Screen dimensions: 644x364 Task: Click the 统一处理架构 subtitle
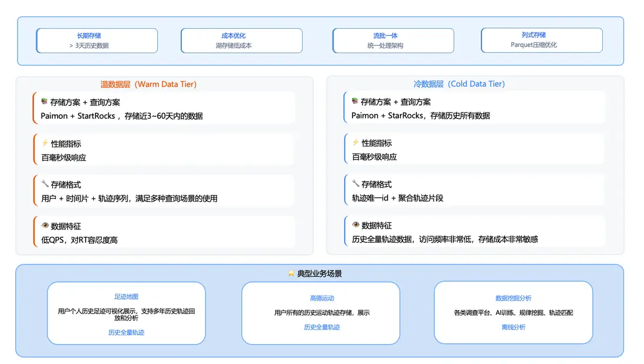tap(385, 46)
